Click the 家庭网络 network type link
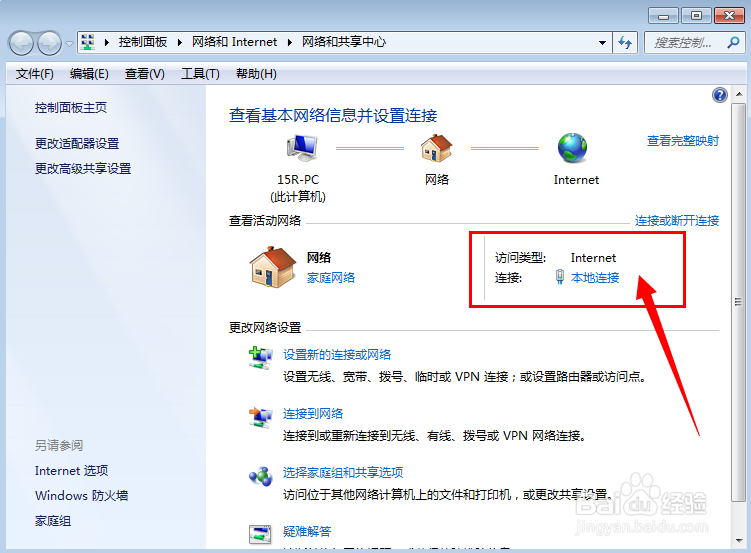This screenshot has height=553, width=751. pos(331,278)
